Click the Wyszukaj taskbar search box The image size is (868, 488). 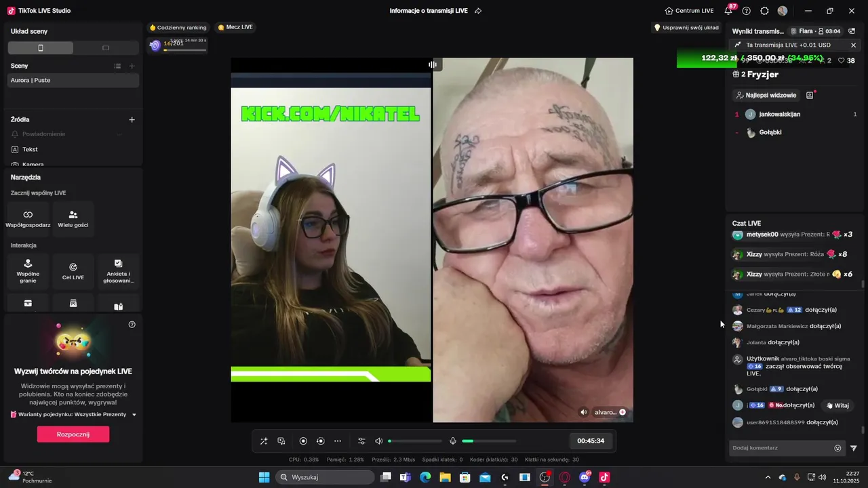325,477
